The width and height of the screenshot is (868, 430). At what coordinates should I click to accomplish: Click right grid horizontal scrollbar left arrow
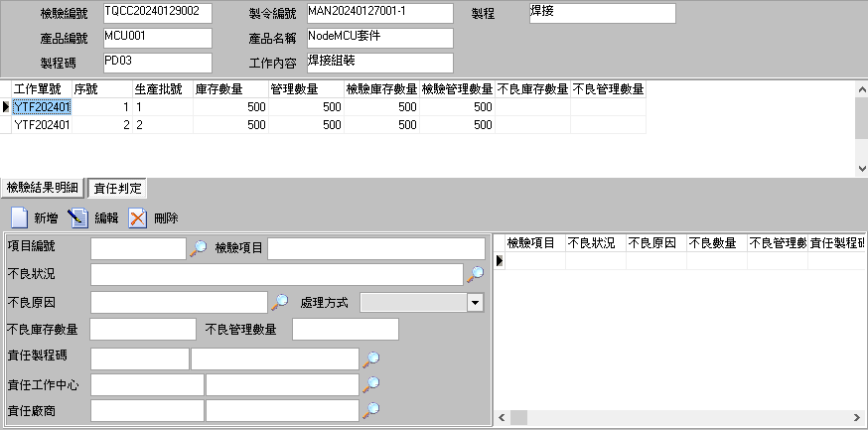503,417
